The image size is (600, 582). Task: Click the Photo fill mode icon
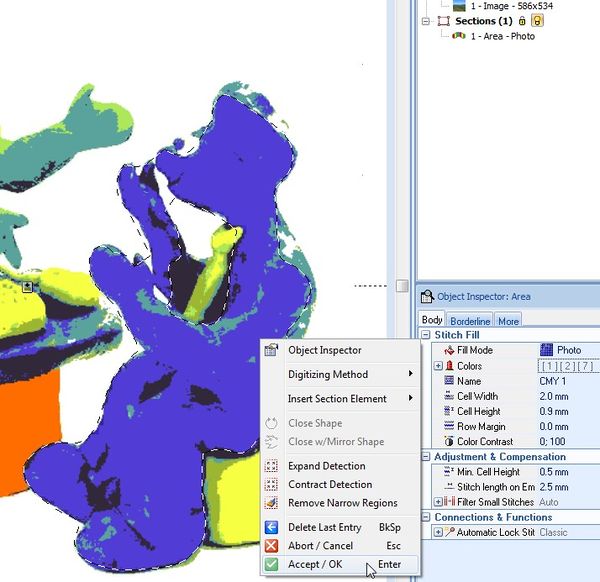pyautogui.click(x=546, y=350)
